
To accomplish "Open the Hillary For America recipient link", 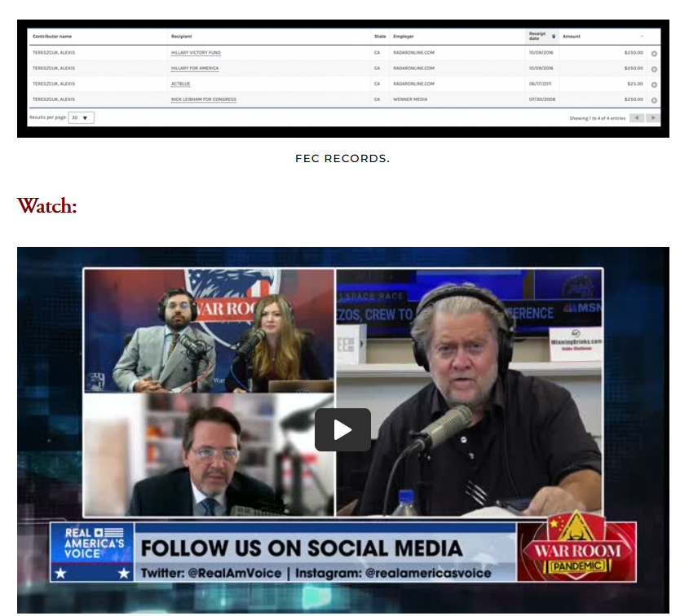I will [195, 68].
